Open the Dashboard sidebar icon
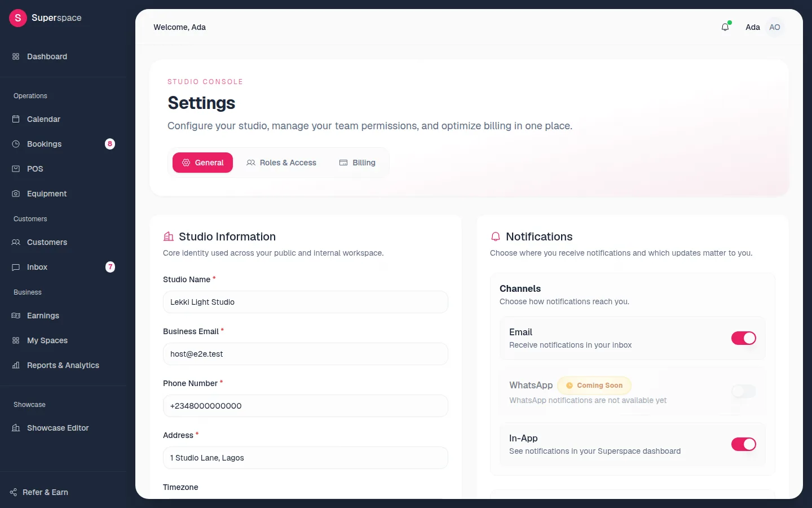Image resolution: width=812 pixels, height=508 pixels. 16,56
